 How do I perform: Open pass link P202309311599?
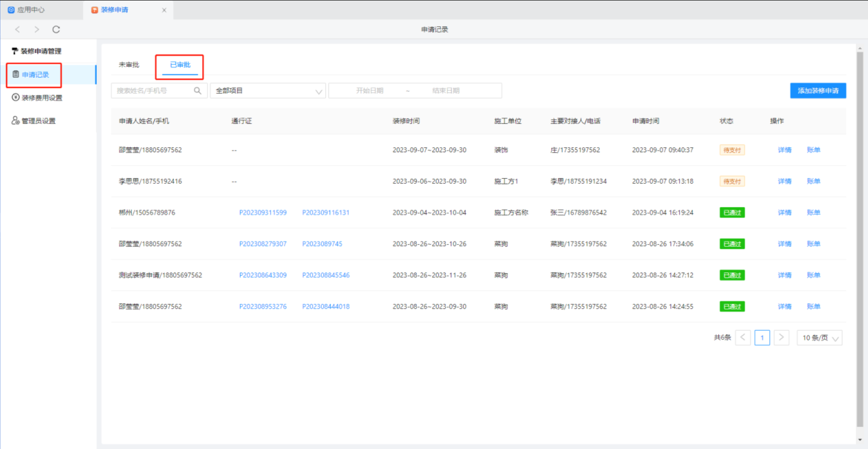tap(262, 213)
